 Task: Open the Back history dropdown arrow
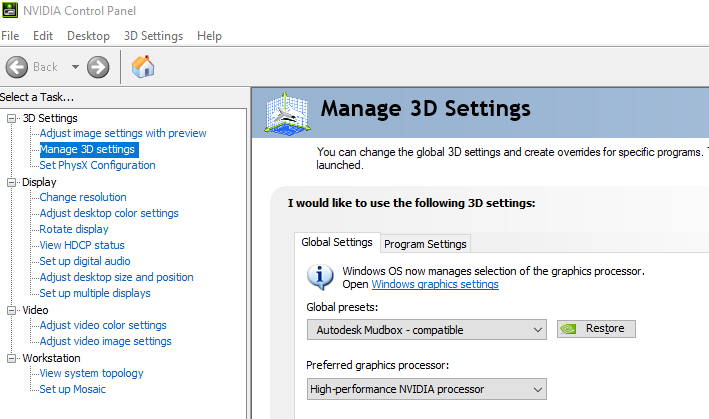click(x=75, y=67)
